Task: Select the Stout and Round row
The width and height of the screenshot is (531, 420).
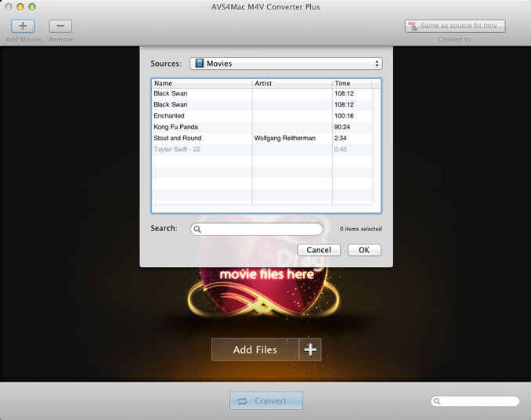Action: [262, 138]
